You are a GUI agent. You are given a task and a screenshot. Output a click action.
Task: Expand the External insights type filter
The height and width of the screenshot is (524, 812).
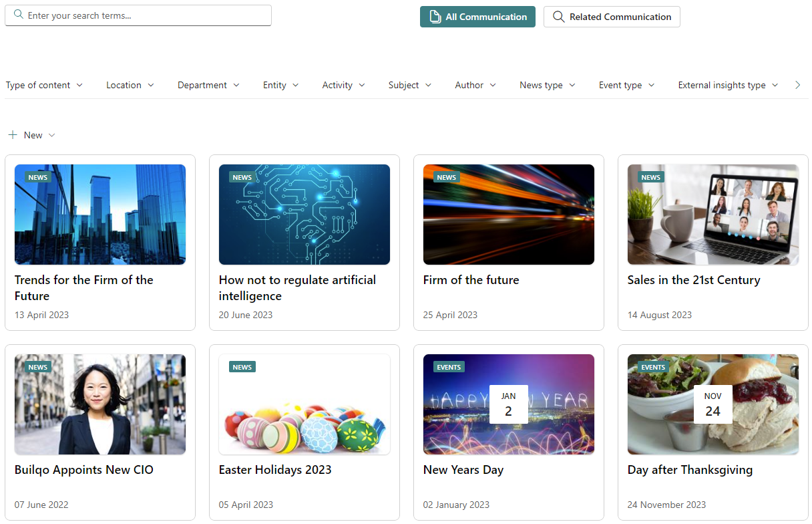(729, 85)
